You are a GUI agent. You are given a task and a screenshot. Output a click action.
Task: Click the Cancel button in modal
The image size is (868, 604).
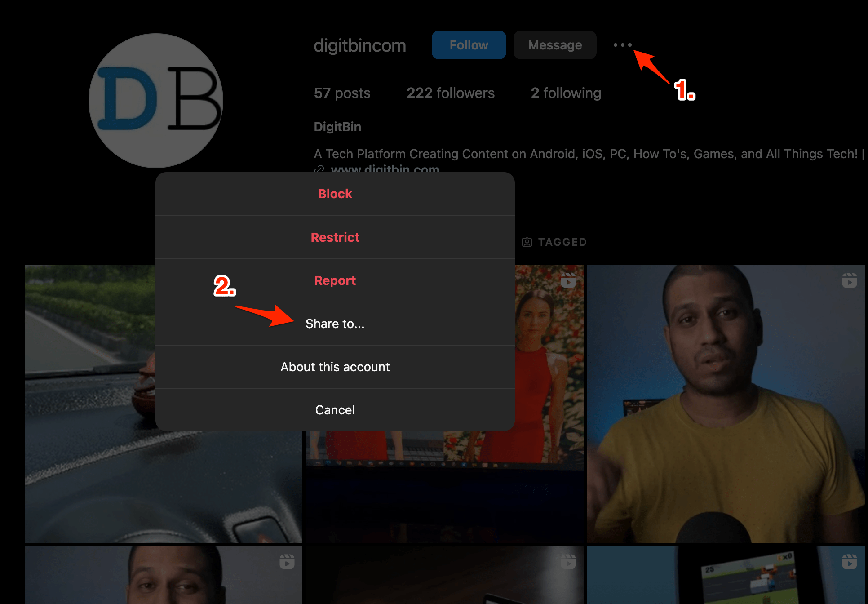tap(335, 410)
